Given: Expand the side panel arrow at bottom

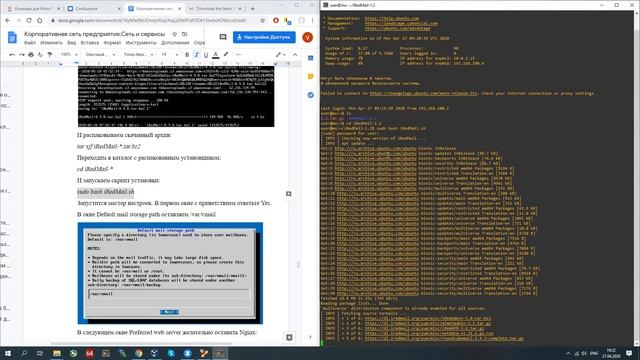Looking at the screenshot, I should point(310,337).
